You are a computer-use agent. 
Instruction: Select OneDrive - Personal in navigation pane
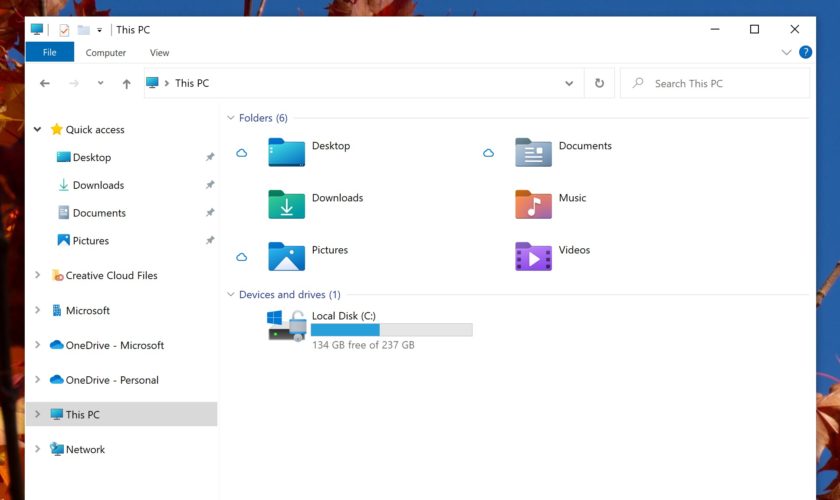111,380
